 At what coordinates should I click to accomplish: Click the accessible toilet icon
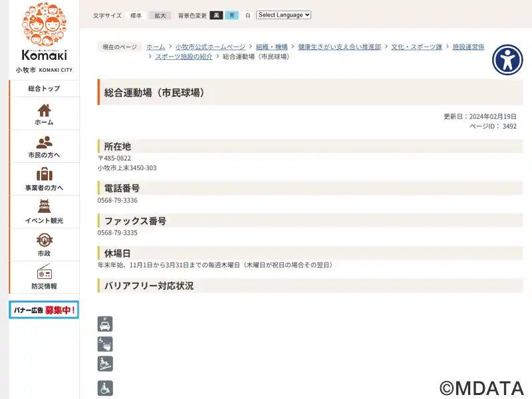tap(105, 344)
